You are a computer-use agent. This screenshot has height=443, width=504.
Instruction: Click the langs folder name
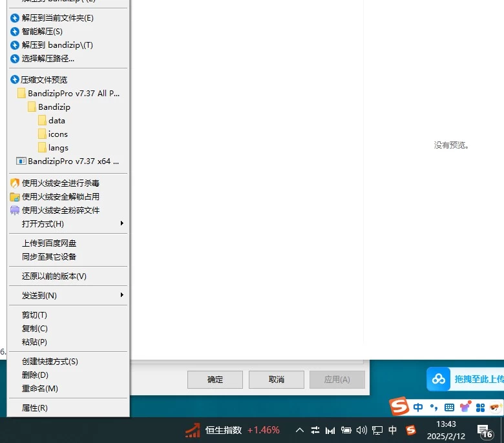coord(58,148)
